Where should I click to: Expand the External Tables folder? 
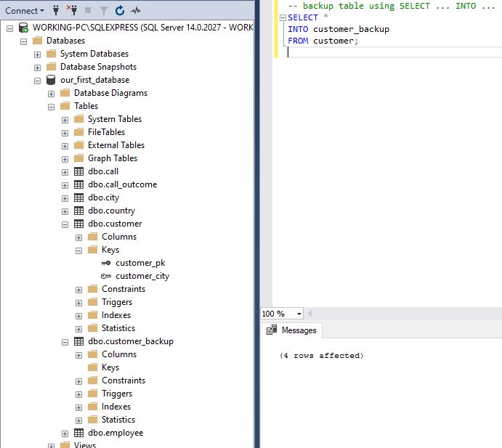(65, 146)
